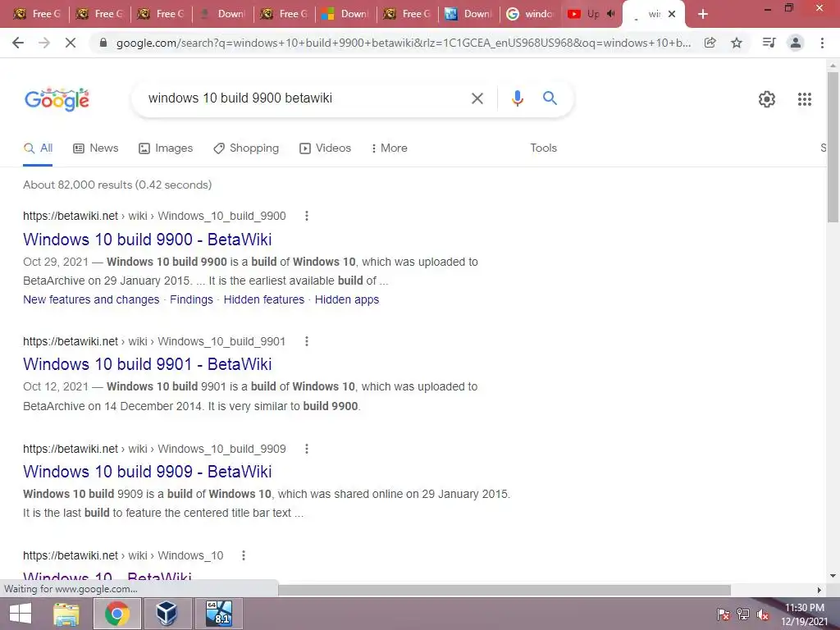Image resolution: width=840 pixels, height=630 pixels.
Task: Open Action Center flag icon
Action: tap(724, 614)
